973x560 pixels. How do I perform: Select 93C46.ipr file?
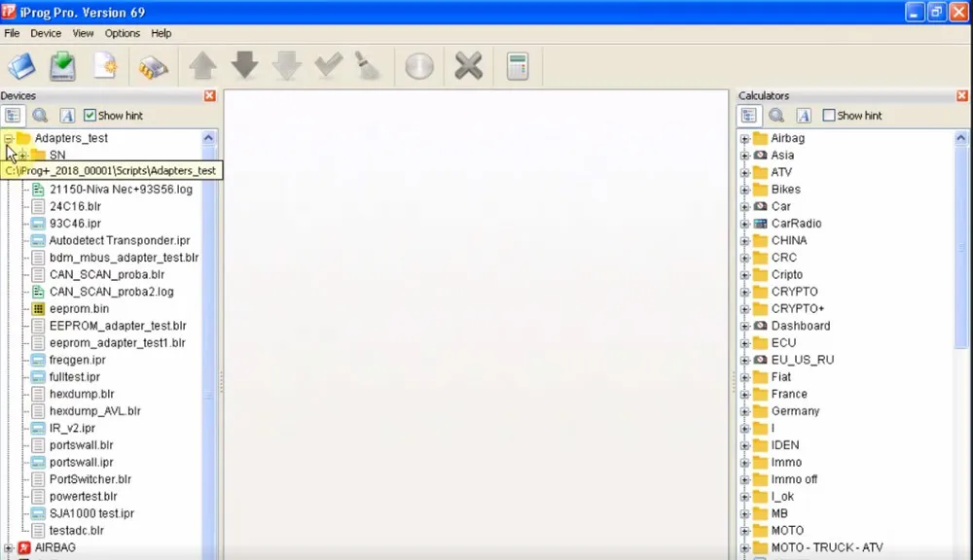click(x=75, y=224)
